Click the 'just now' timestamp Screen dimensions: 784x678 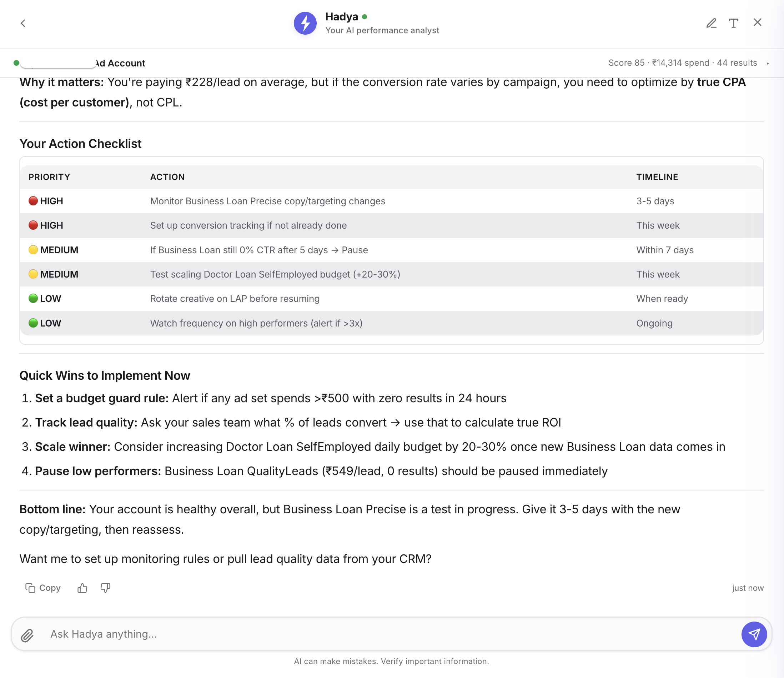click(747, 588)
